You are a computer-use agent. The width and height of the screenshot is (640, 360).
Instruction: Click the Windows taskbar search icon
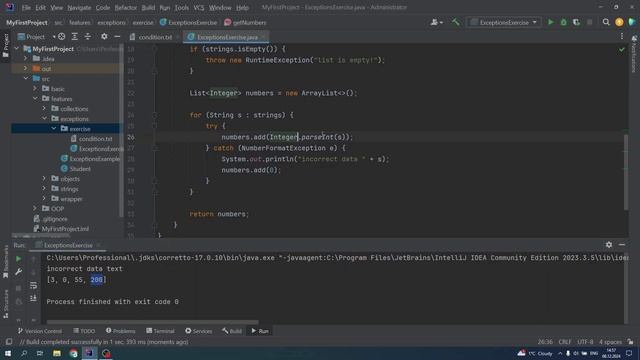point(24,353)
